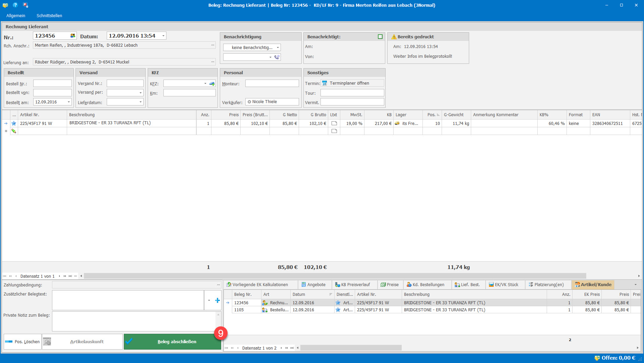Open the Schnittstellen menu

49,16
